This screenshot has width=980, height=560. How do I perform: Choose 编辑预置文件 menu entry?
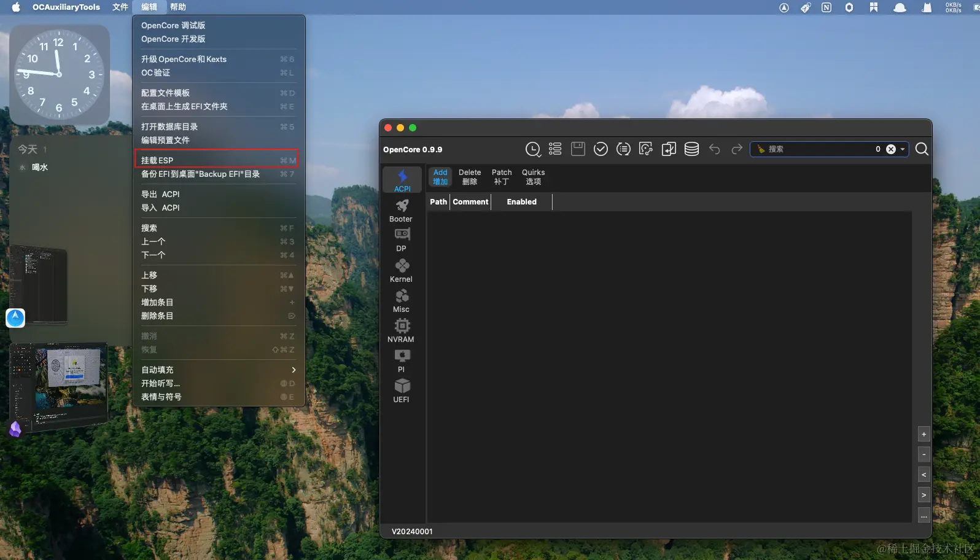coord(219,140)
